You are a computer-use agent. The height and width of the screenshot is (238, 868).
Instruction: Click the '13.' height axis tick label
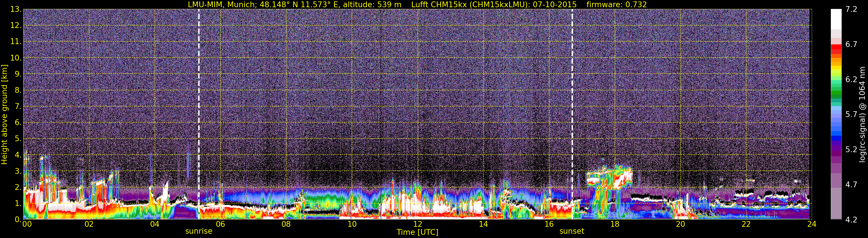pyautogui.click(x=16, y=9)
